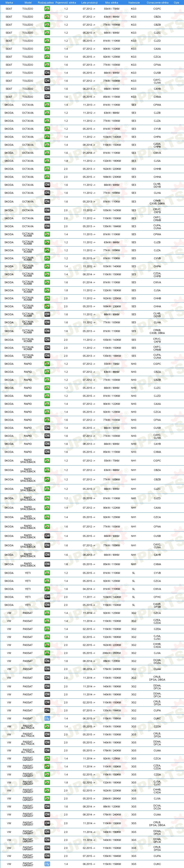Click petrol icon in Rapid NH3 CBZA row
Screen dimensions: 184x868
(x=47, y=372)
